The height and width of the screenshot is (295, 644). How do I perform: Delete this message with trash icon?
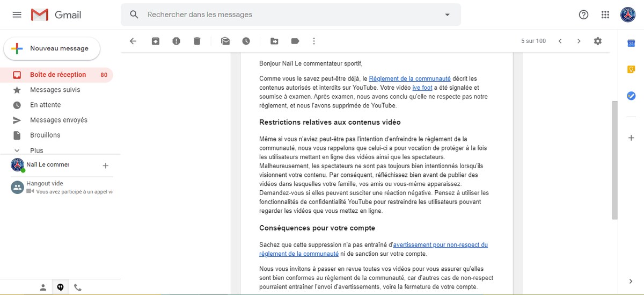pyautogui.click(x=197, y=41)
